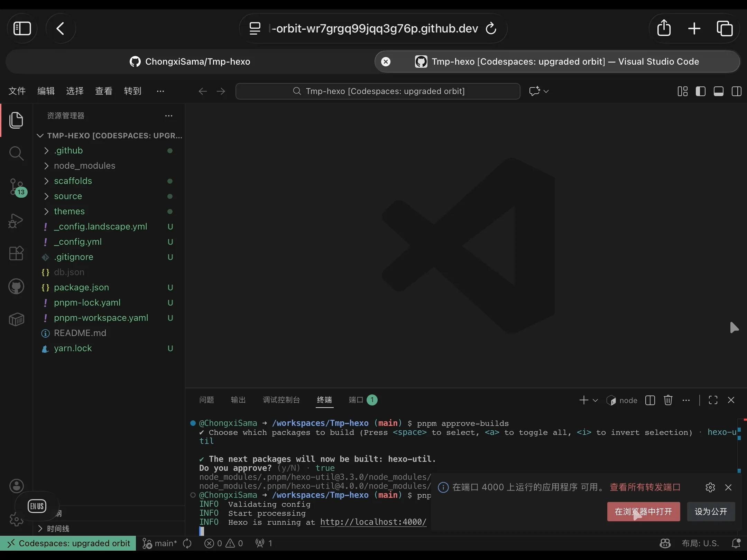747x560 pixels.
Task: Open the Source Control view
Action: pyautogui.click(x=16, y=187)
